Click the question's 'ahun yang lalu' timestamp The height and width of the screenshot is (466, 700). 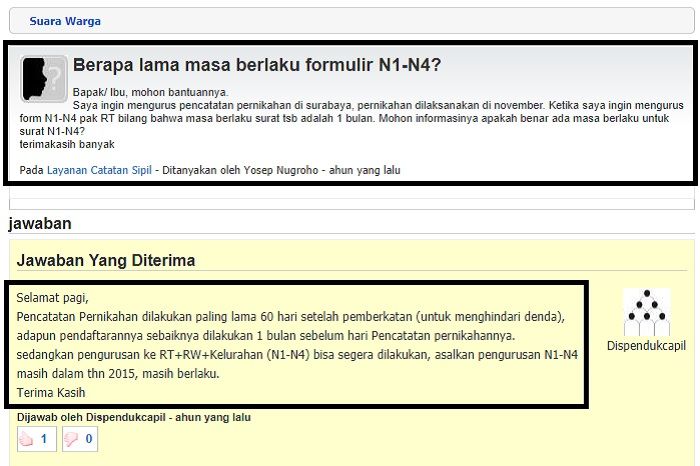point(366,171)
